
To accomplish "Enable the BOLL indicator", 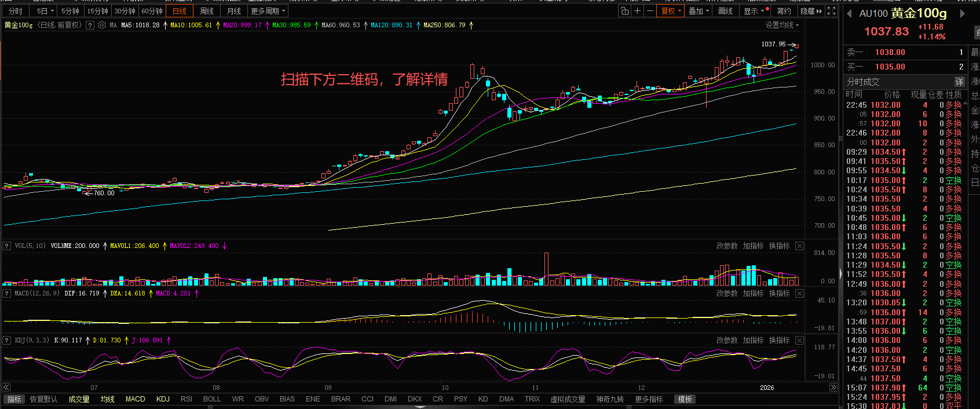I will tap(212, 399).
